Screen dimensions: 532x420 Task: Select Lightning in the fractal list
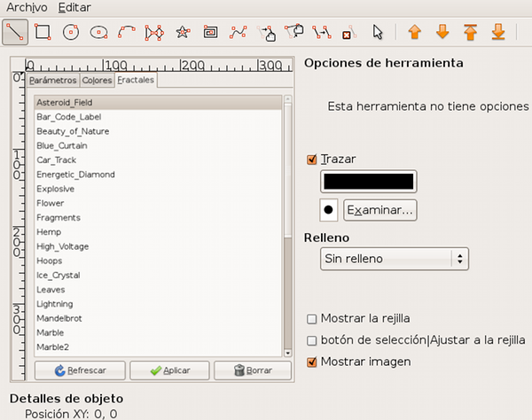(158, 304)
